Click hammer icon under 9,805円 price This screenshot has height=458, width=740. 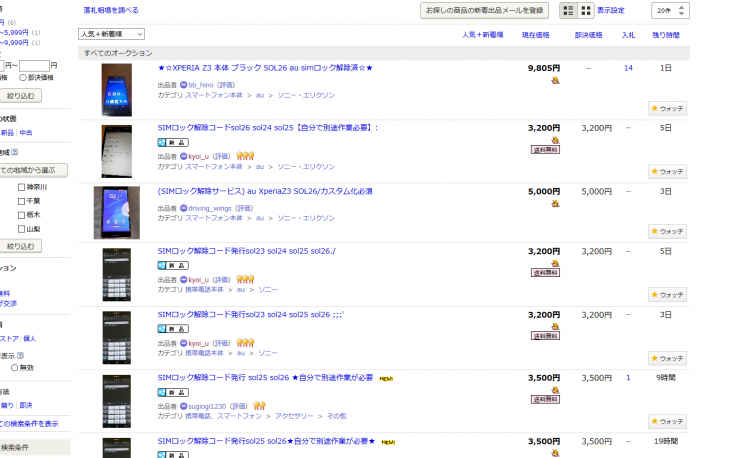[555, 80]
